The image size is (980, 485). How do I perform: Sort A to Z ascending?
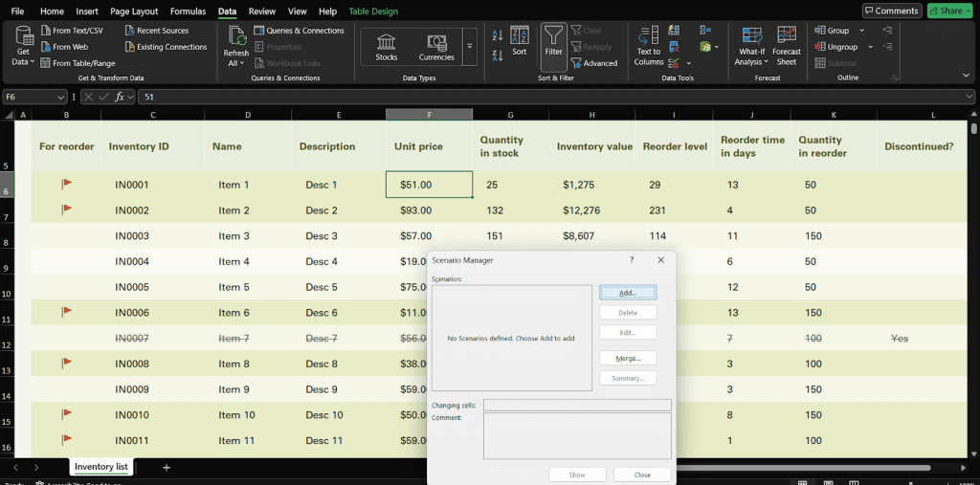[498, 35]
